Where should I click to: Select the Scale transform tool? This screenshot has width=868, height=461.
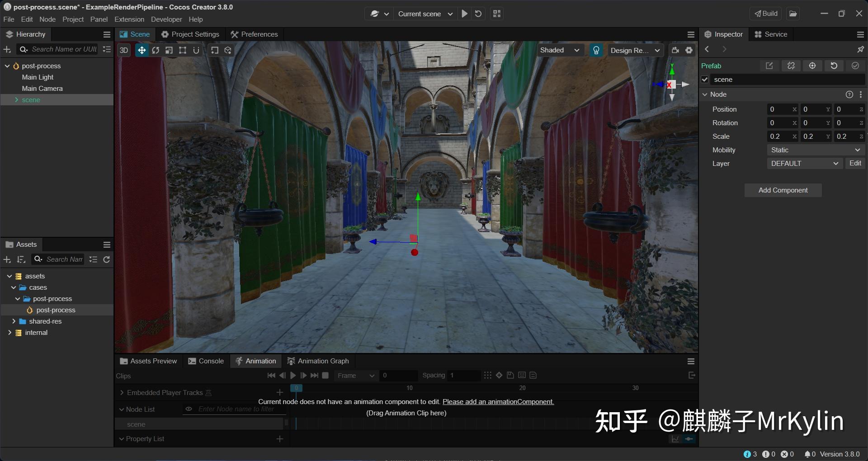coord(169,50)
